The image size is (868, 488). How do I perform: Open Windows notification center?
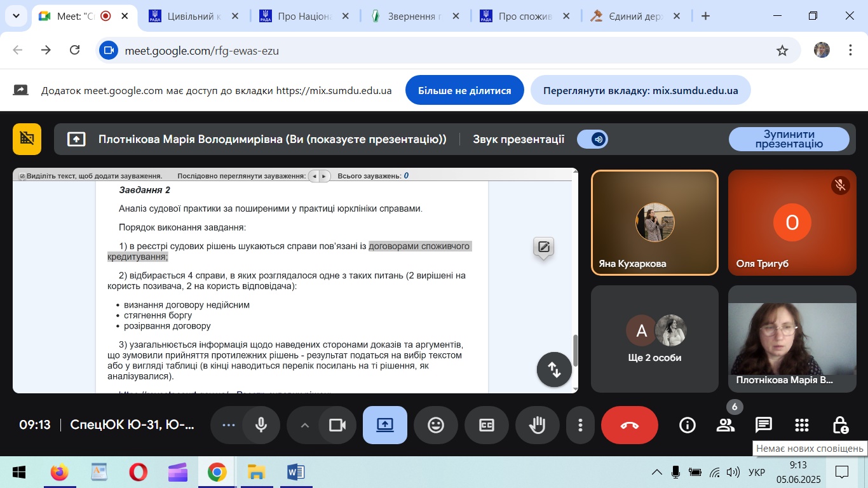[842, 472]
